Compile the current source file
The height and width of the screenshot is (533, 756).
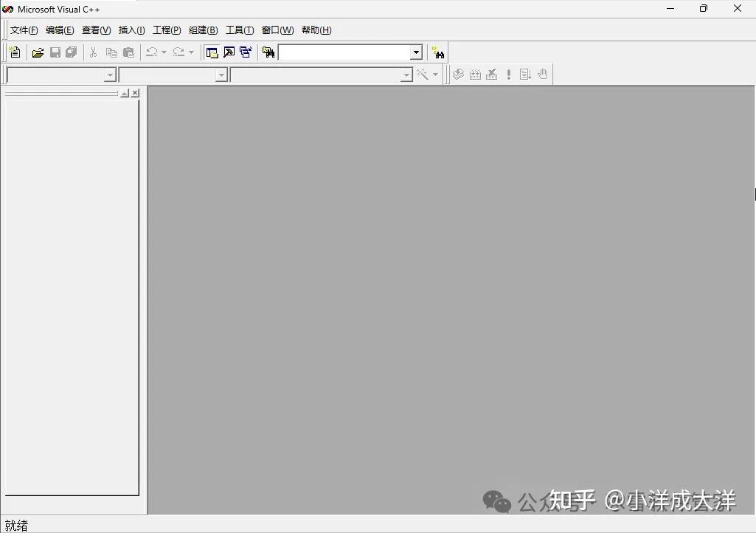pyautogui.click(x=458, y=74)
